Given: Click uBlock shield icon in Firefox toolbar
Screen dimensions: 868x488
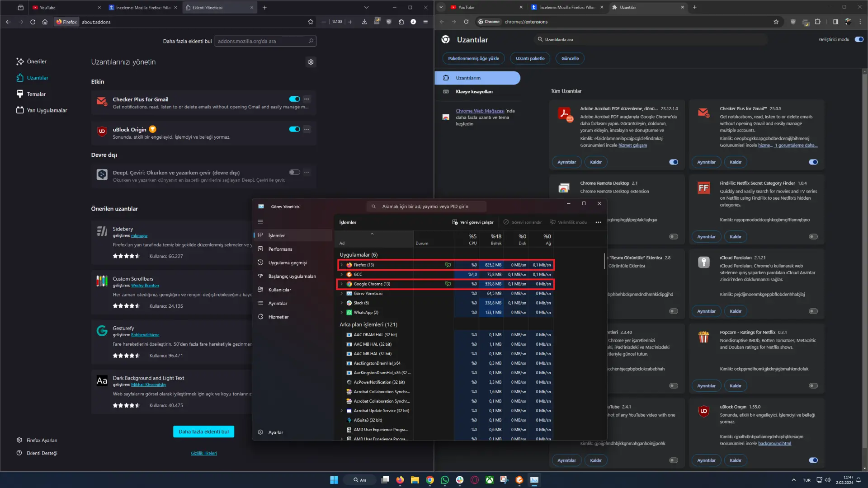Looking at the screenshot, I should (x=389, y=22).
